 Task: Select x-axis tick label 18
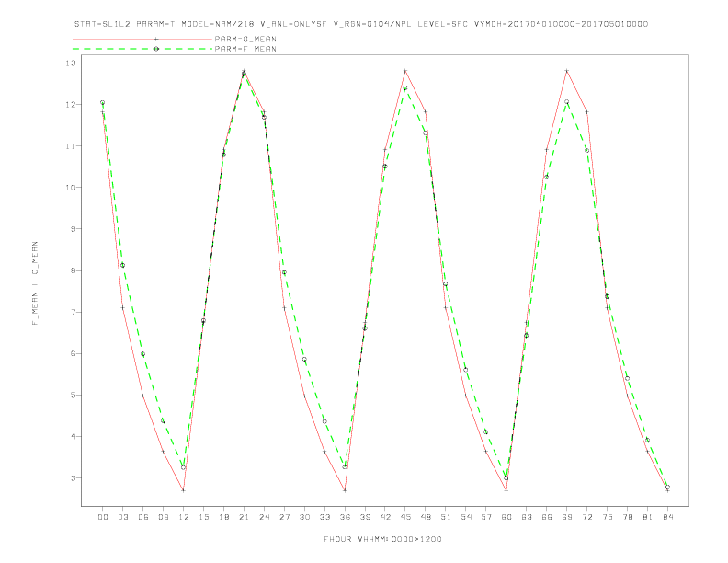point(223,517)
